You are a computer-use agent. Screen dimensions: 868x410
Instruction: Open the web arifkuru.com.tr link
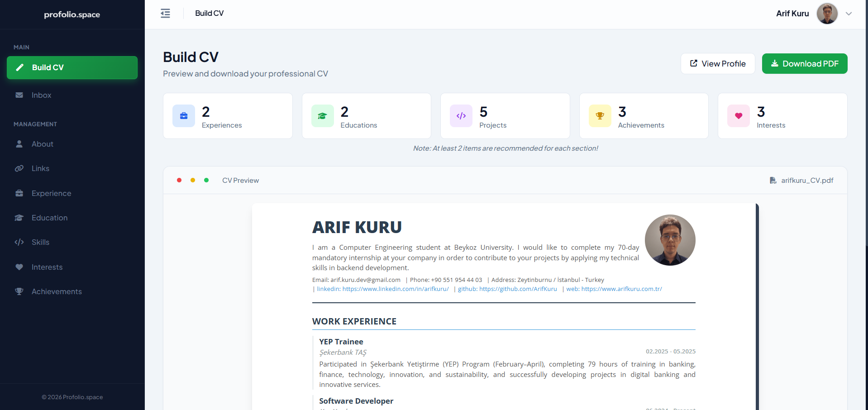pos(614,289)
